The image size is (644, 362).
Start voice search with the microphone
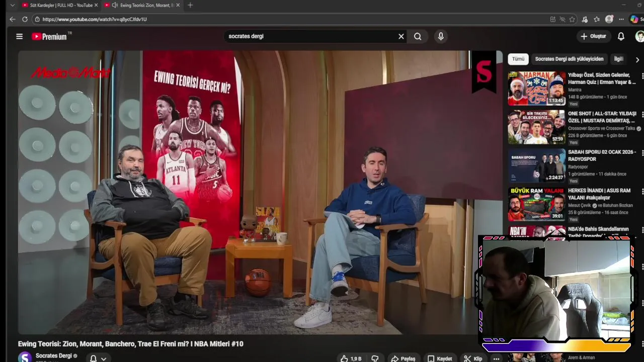tap(441, 36)
